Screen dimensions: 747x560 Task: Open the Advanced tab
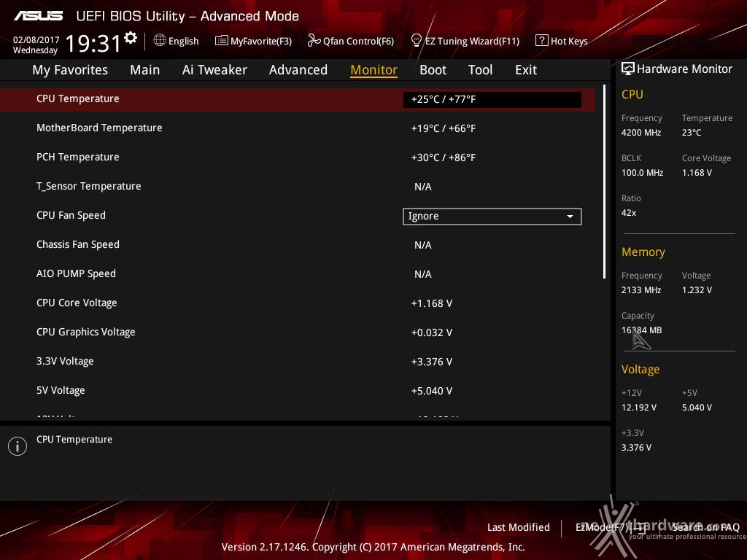click(298, 70)
